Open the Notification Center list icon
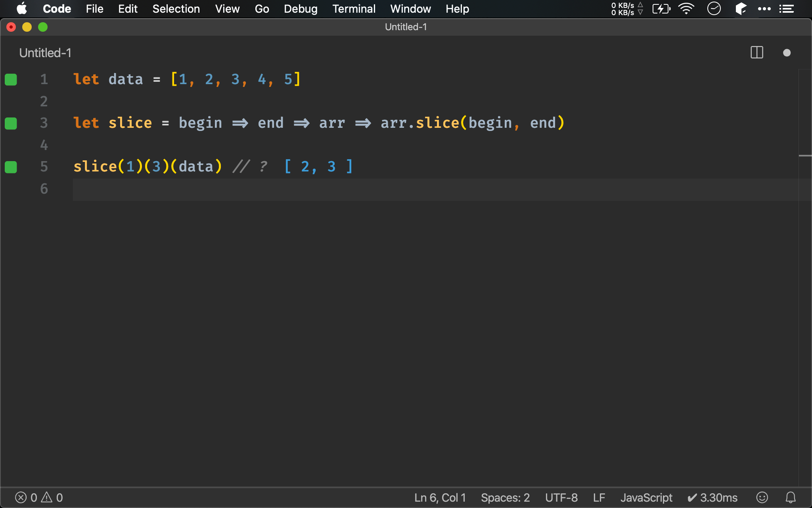Screen dimensions: 812x508 pyautogui.click(x=786, y=9)
